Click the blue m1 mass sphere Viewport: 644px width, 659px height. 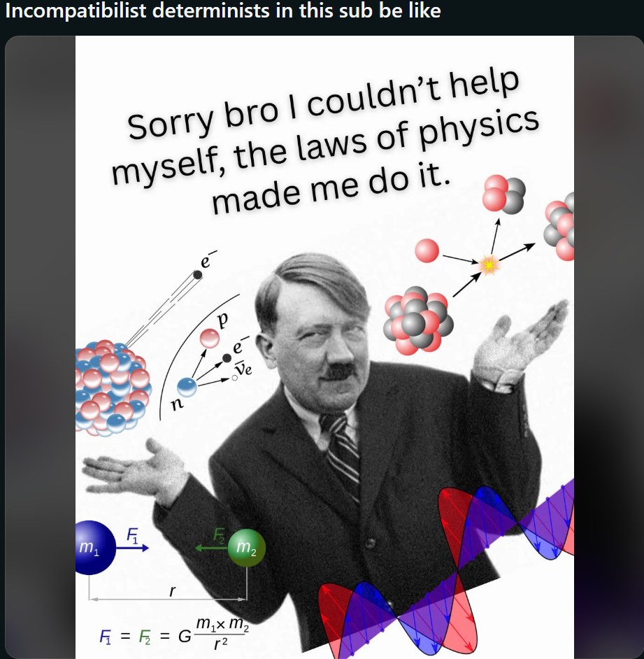click(95, 547)
